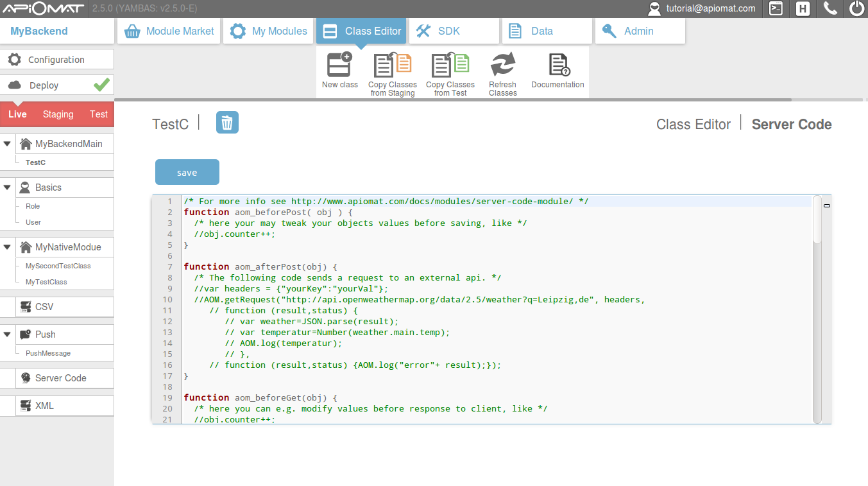
Task: Collapse the Basics module tree
Action: (x=8, y=187)
